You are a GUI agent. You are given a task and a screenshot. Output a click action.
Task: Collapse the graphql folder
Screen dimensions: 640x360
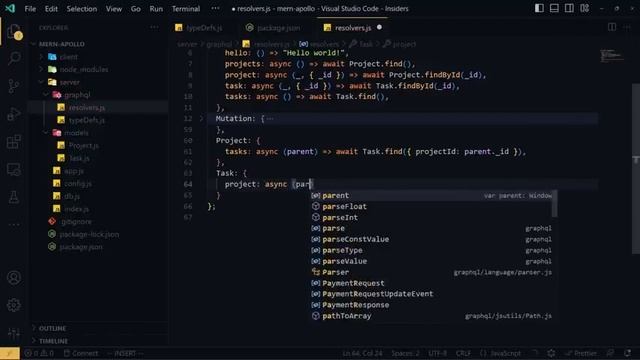(x=77, y=95)
